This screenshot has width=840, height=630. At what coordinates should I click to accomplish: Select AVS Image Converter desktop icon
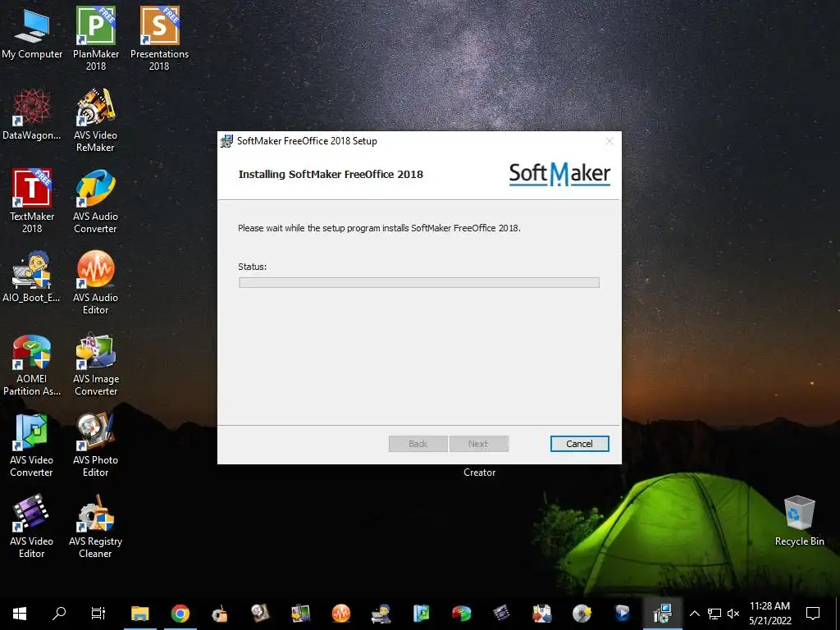[95, 364]
